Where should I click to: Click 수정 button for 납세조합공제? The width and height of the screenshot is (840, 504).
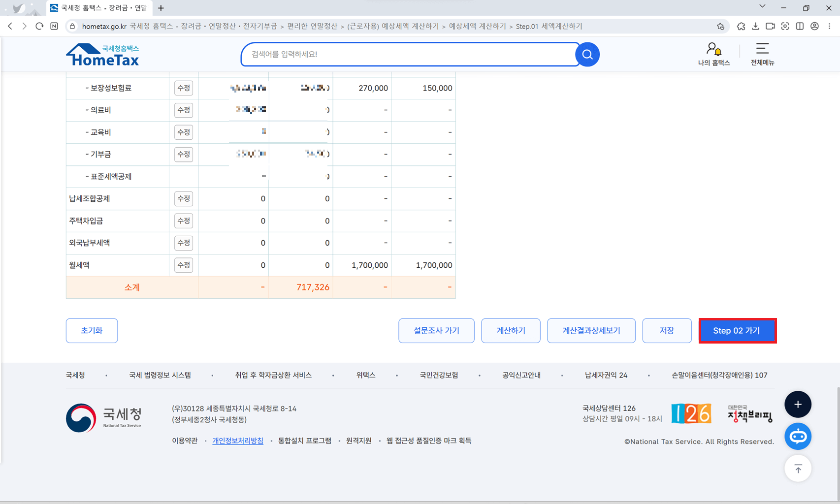(184, 199)
